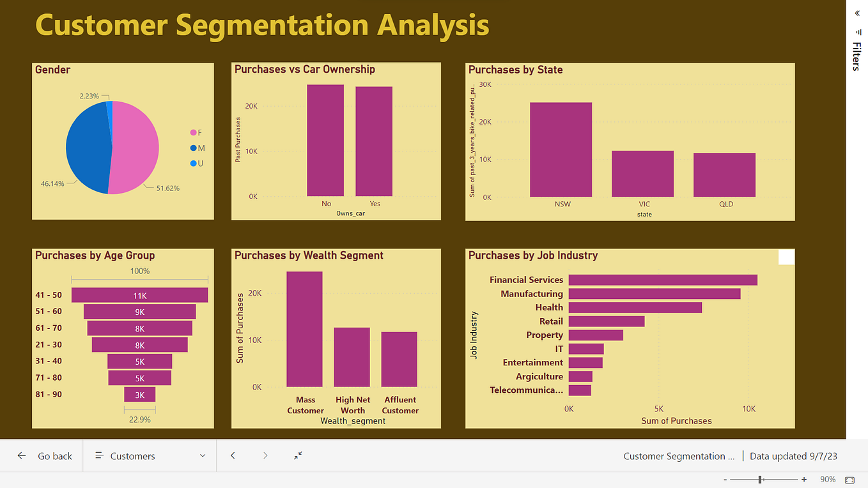
Task: Toggle the M legend in Gender pie chart
Action: [x=196, y=148]
